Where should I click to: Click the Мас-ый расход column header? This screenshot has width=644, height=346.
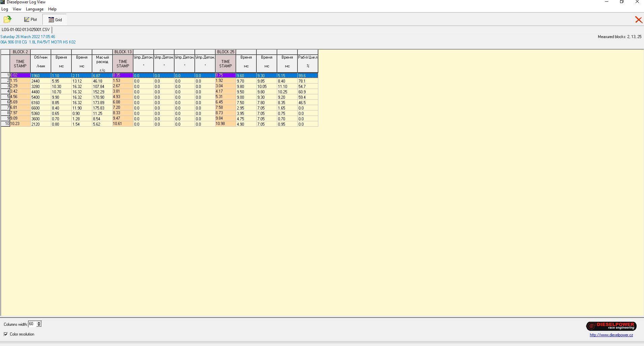coord(102,63)
